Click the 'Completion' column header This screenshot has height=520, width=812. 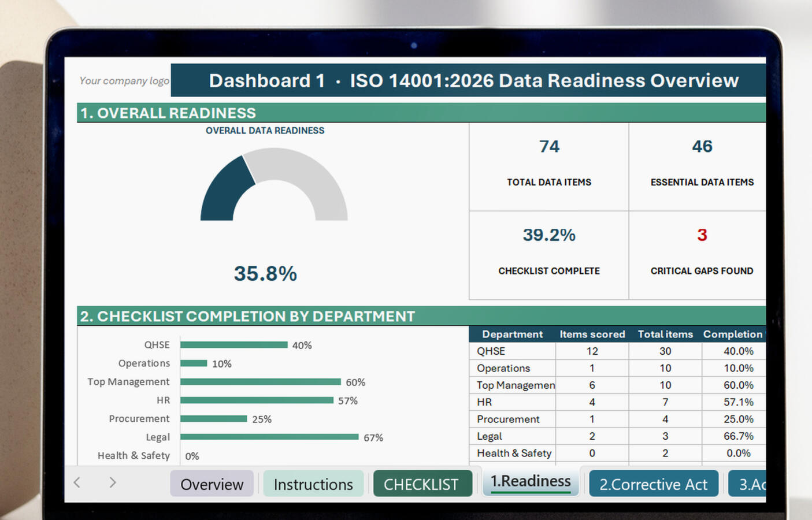[x=733, y=335]
